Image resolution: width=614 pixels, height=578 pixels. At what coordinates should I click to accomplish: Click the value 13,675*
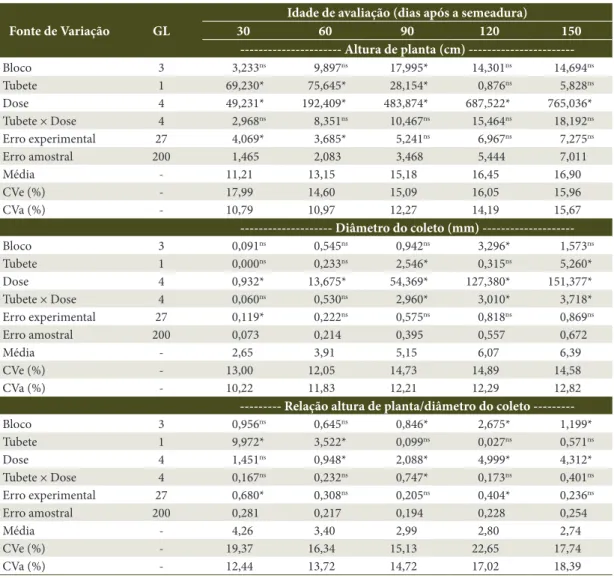coord(327,282)
